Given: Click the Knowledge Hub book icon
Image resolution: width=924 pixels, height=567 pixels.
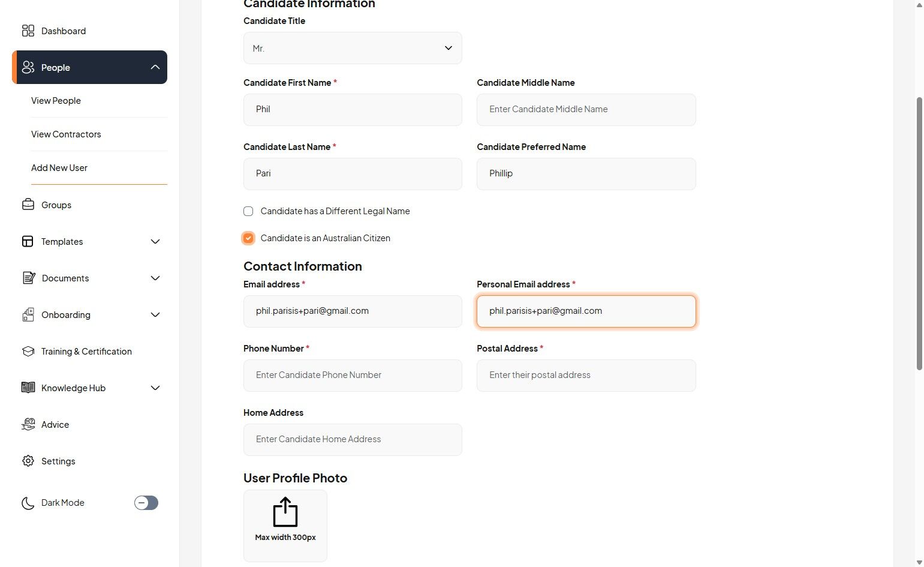Looking at the screenshot, I should point(28,388).
